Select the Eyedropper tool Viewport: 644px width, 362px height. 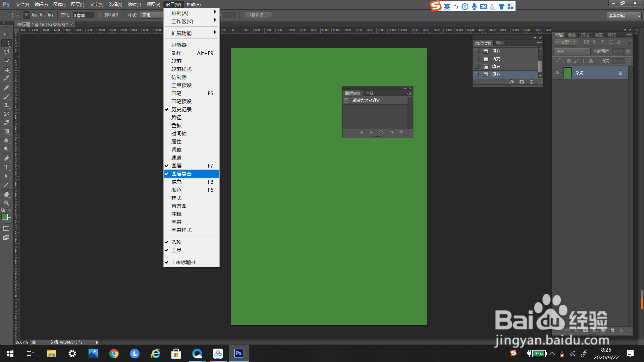pyautogui.click(x=6, y=78)
